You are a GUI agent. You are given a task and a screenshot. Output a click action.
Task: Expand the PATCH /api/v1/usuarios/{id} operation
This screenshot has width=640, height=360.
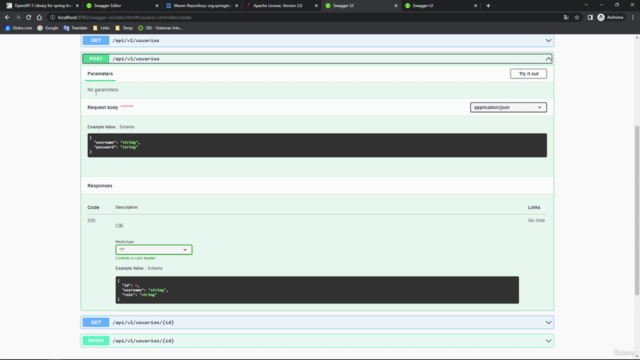tap(548, 341)
